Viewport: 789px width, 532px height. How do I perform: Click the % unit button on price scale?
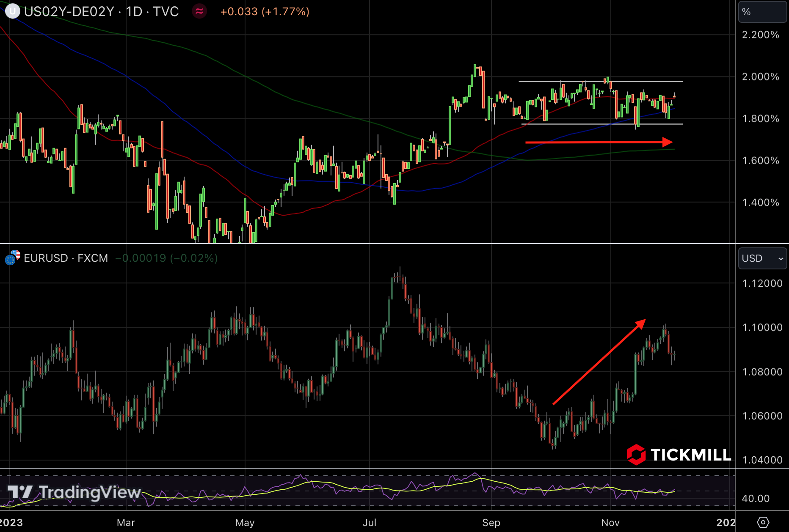tap(762, 12)
